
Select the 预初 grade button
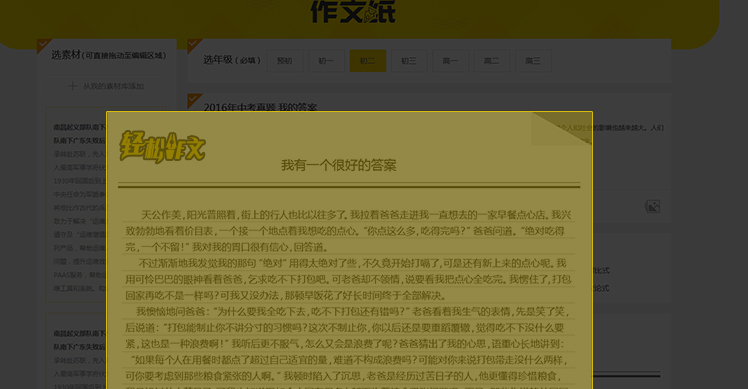(x=285, y=61)
